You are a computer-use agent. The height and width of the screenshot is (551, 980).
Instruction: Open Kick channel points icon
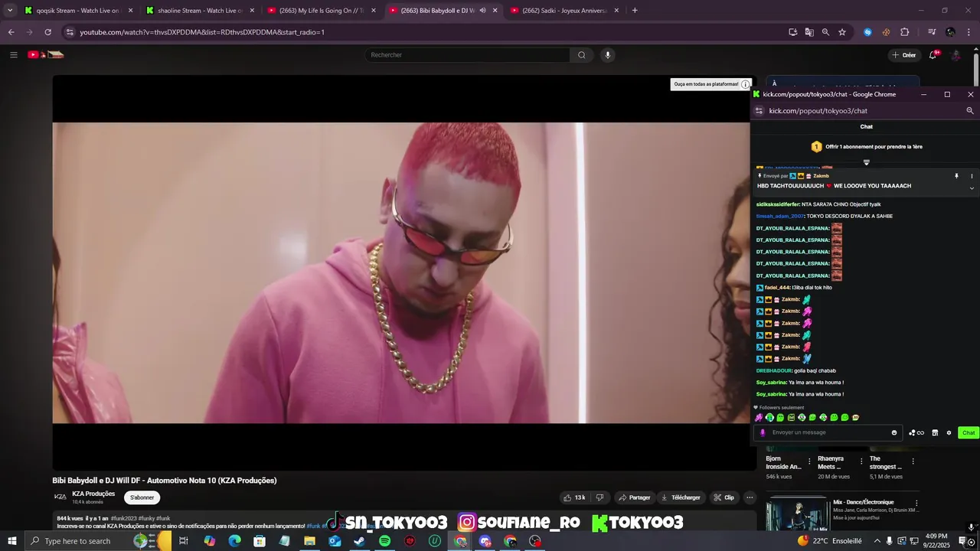(916, 432)
